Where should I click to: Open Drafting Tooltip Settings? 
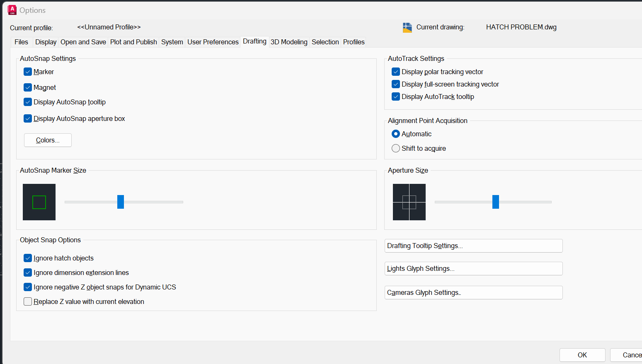[x=473, y=246]
